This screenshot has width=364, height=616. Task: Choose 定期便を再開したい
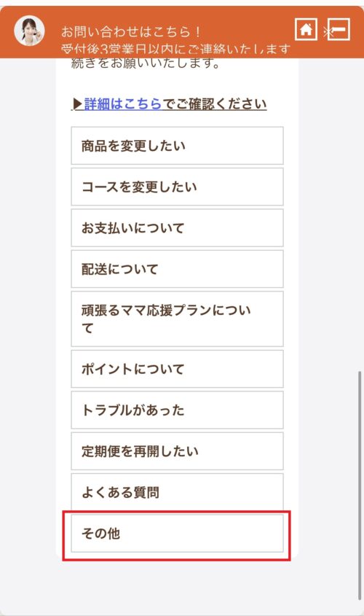pos(177,451)
